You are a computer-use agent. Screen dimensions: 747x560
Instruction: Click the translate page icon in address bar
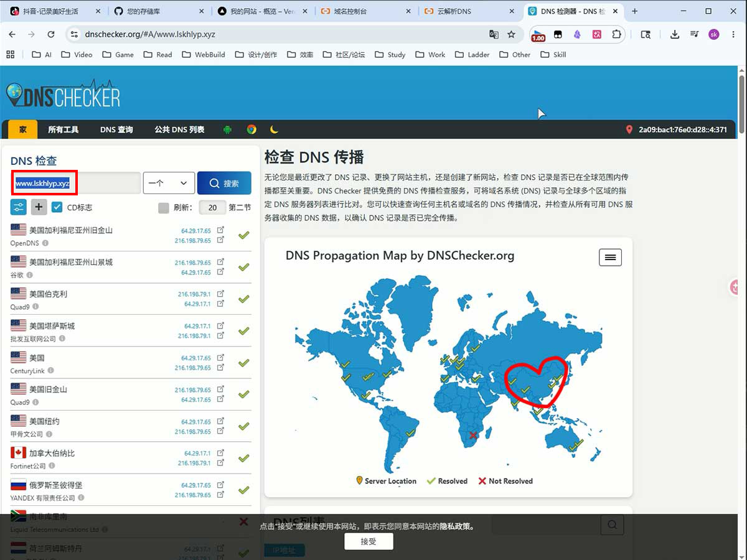(x=494, y=35)
